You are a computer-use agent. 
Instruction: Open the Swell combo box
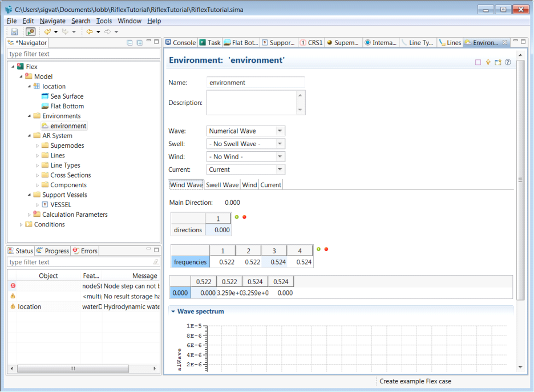click(280, 144)
